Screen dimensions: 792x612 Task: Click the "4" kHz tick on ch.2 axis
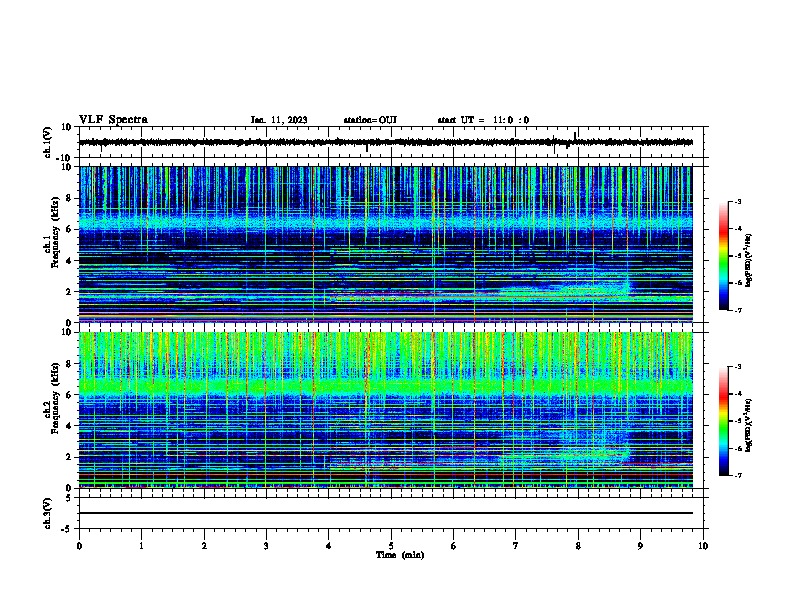[x=70, y=426]
